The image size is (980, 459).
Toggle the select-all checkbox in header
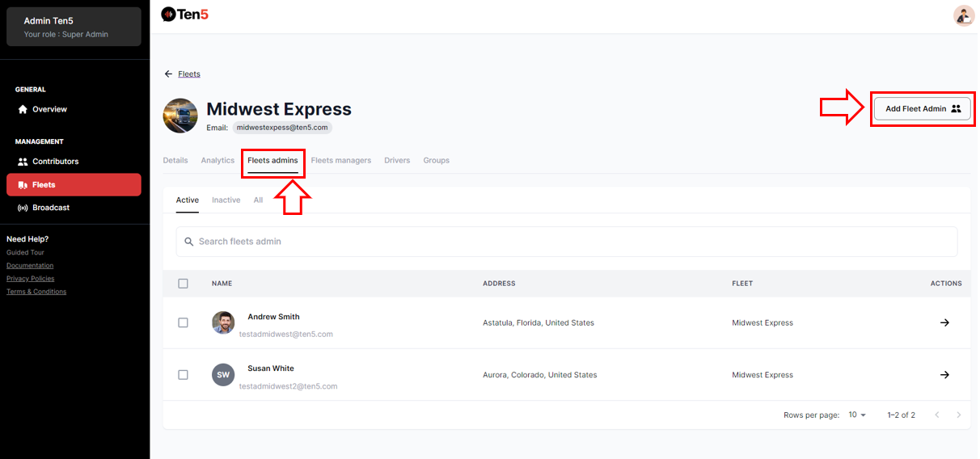[183, 284]
